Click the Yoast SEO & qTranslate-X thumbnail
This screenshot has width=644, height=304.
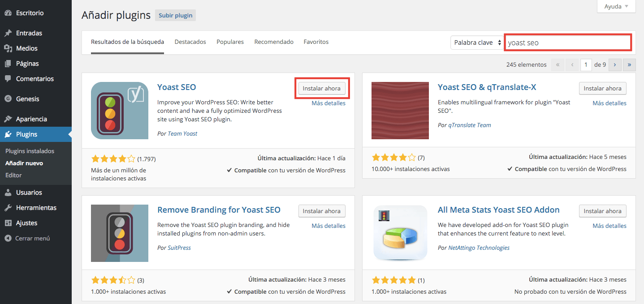click(x=400, y=111)
